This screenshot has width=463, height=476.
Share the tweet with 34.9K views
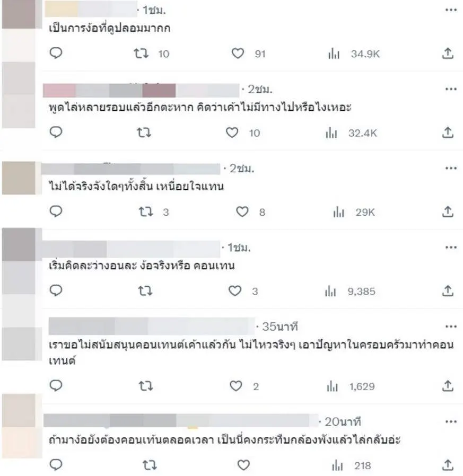(448, 54)
